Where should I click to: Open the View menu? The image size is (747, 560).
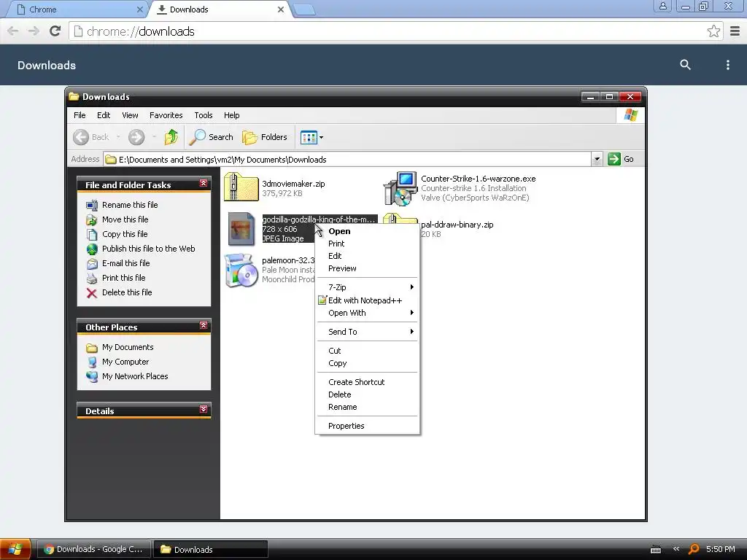(x=130, y=115)
